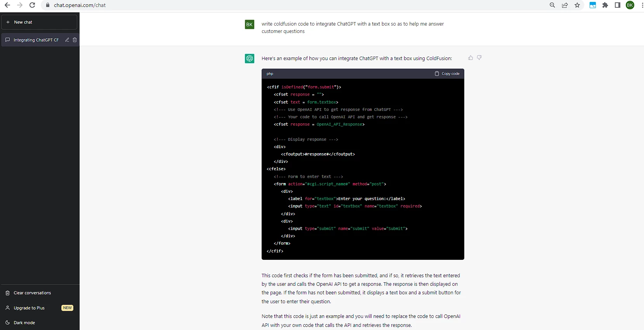Click the cfset response = OpenAI_API_Response line
The height and width of the screenshot is (330, 644).
[319, 124]
